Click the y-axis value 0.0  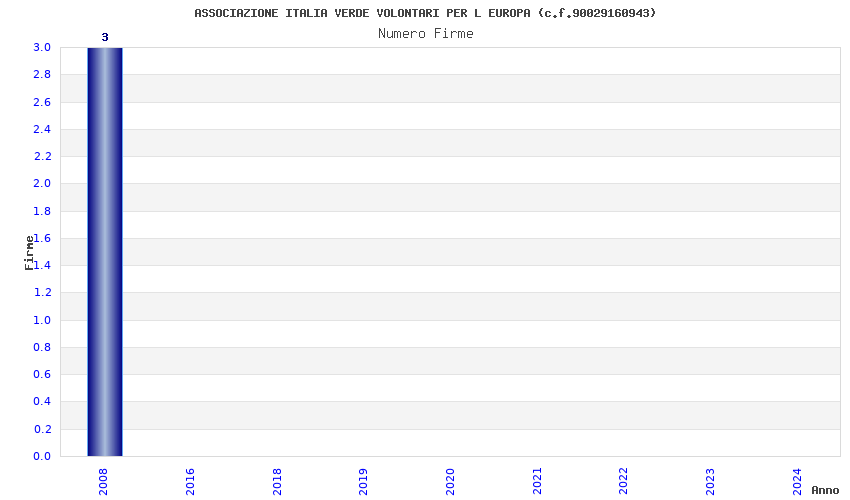coord(42,456)
